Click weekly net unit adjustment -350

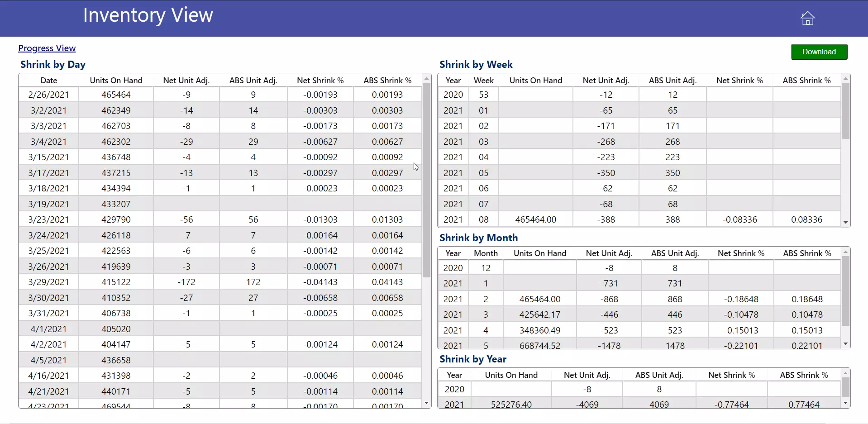click(x=606, y=173)
